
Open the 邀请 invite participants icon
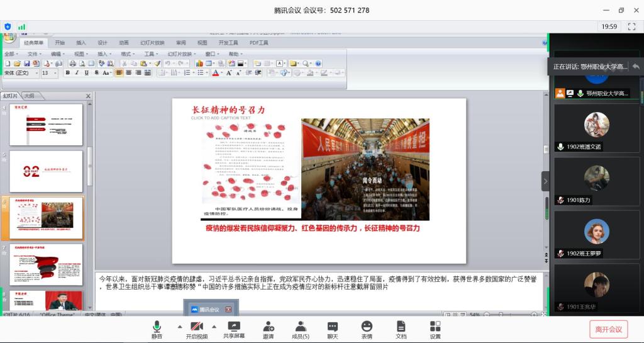269,329
